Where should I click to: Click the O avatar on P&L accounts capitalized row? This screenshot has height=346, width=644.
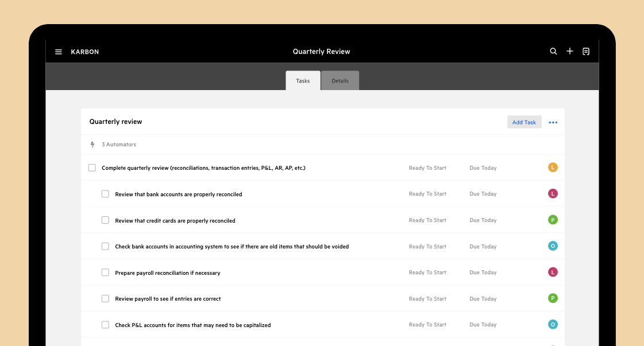click(x=553, y=325)
